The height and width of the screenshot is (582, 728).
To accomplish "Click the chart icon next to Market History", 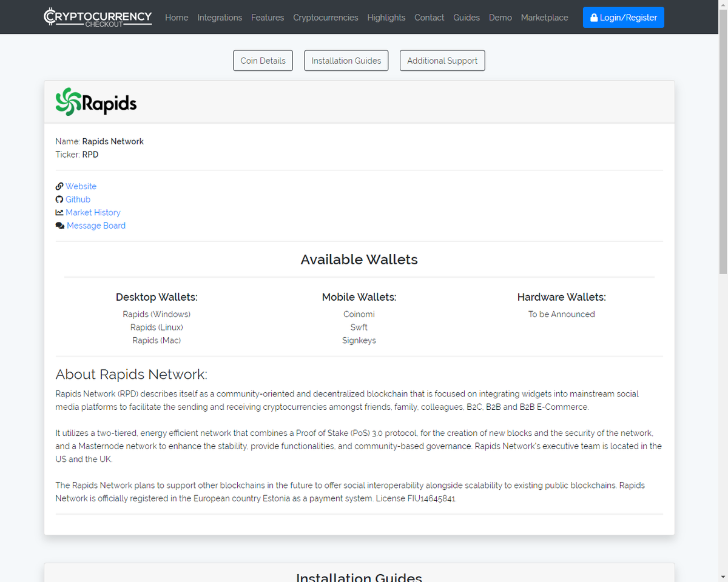I will coord(59,212).
